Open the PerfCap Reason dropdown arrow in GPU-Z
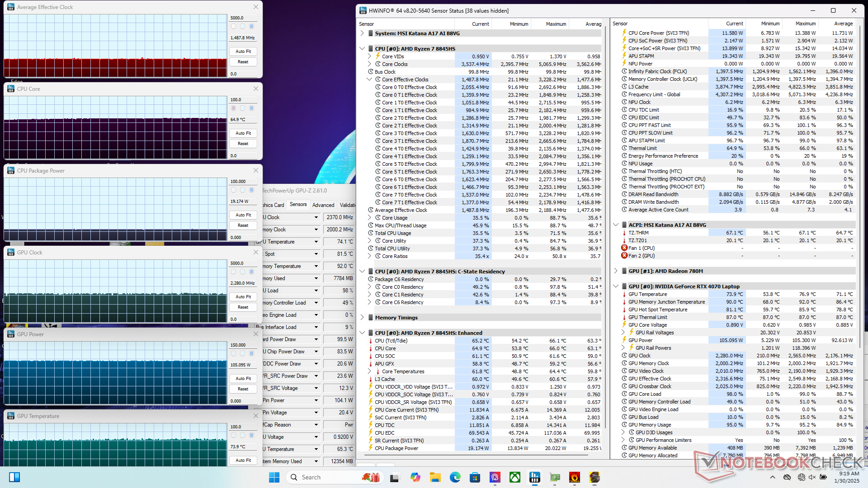The image size is (868, 488). point(316,425)
